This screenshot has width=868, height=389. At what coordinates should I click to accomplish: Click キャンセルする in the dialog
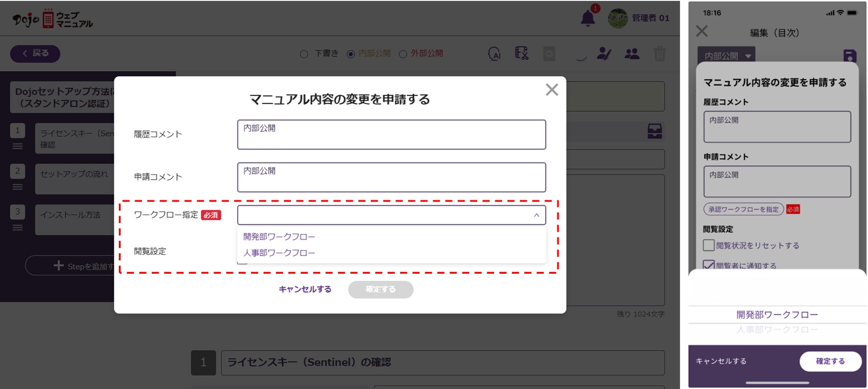point(305,289)
